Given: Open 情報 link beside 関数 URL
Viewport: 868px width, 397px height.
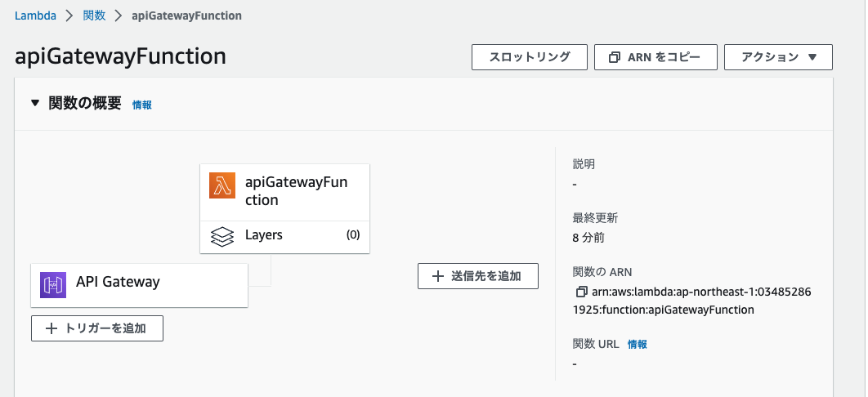Looking at the screenshot, I should [x=638, y=345].
